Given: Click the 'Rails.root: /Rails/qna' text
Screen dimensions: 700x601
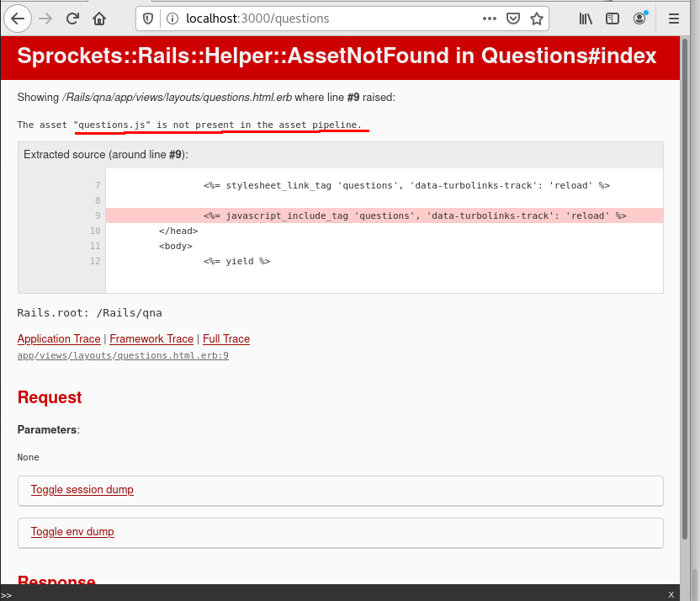Looking at the screenshot, I should 90,313.
